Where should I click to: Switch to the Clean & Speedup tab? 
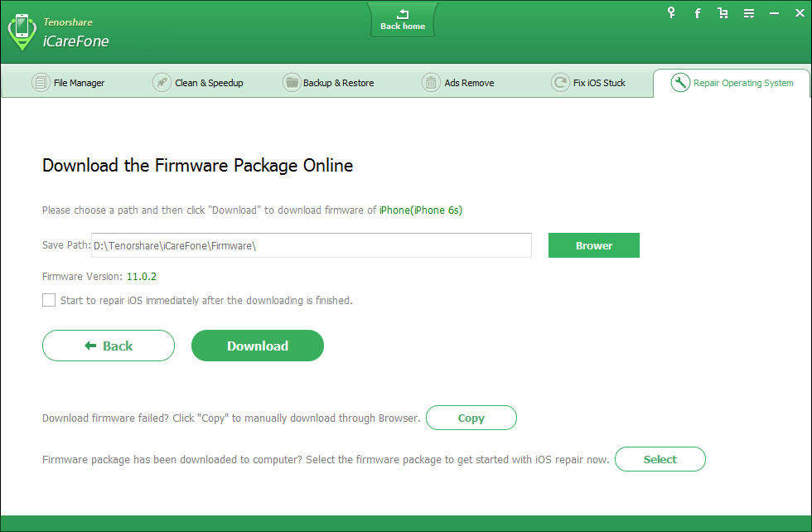pos(198,83)
